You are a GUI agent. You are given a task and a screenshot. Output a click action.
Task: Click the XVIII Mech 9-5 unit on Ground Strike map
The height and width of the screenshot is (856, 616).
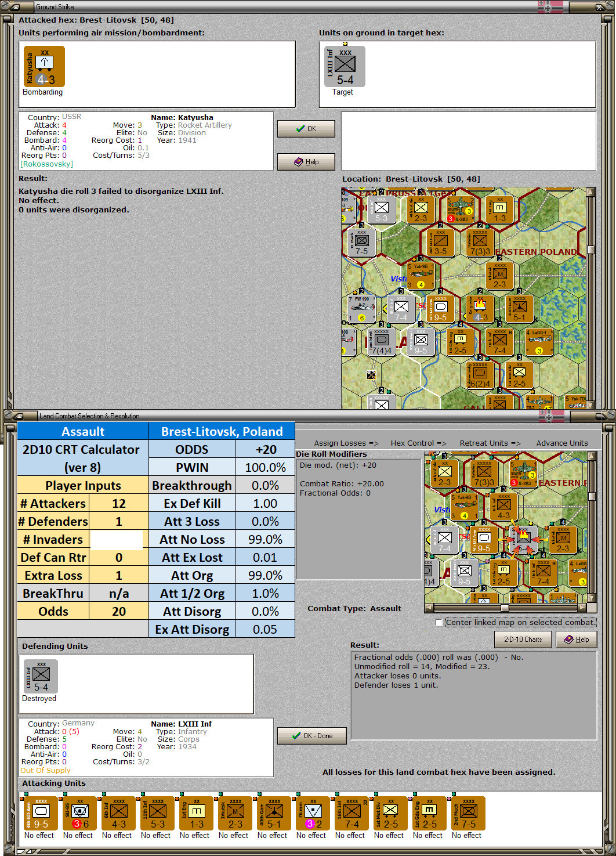(421, 341)
